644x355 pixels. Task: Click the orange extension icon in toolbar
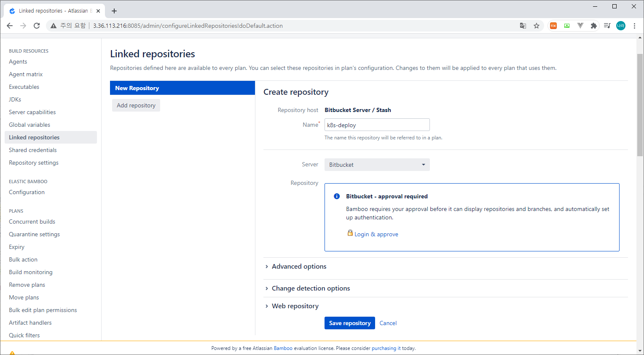(553, 26)
